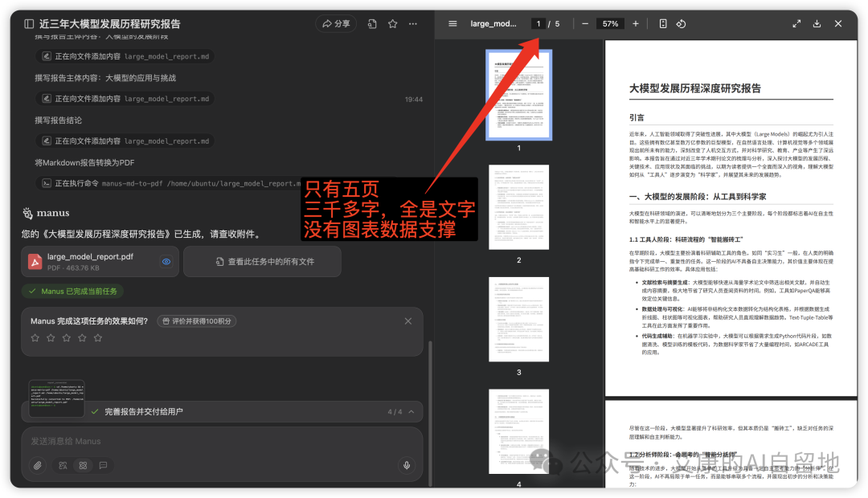Click 撰写报告结论 step heading
This screenshot has height=498, width=868.
point(58,120)
